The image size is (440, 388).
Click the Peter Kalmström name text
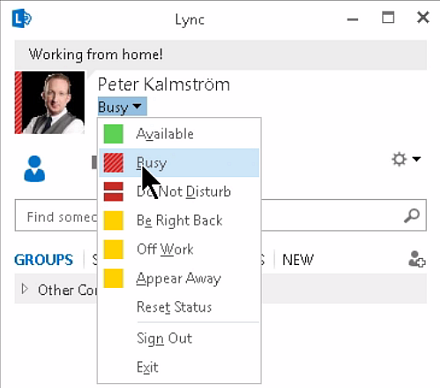(164, 84)
